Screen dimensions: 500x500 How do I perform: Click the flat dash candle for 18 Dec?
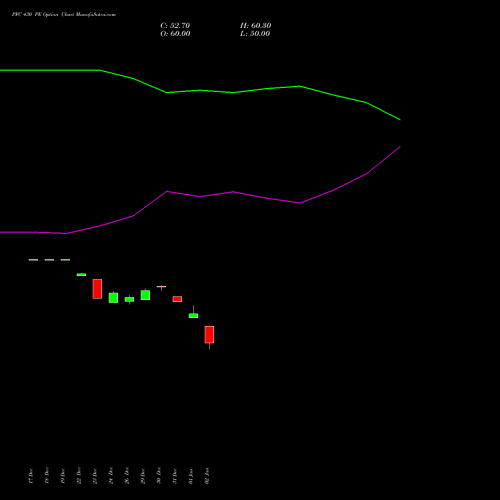click(x=49, y=260)
